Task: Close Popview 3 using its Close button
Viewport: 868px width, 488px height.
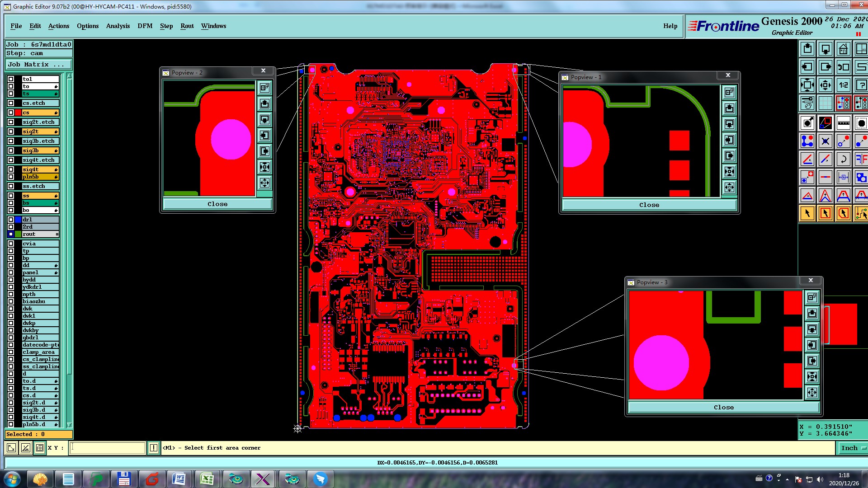Action: pos(723,407)
